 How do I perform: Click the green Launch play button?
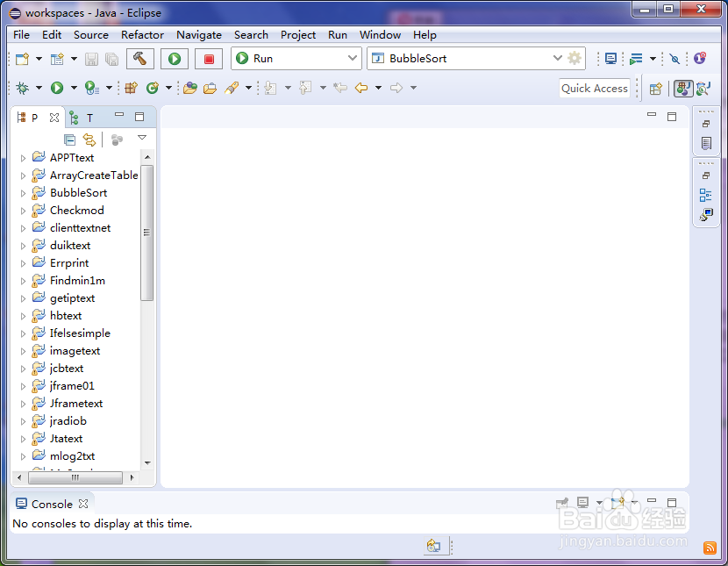pos(175,59)
